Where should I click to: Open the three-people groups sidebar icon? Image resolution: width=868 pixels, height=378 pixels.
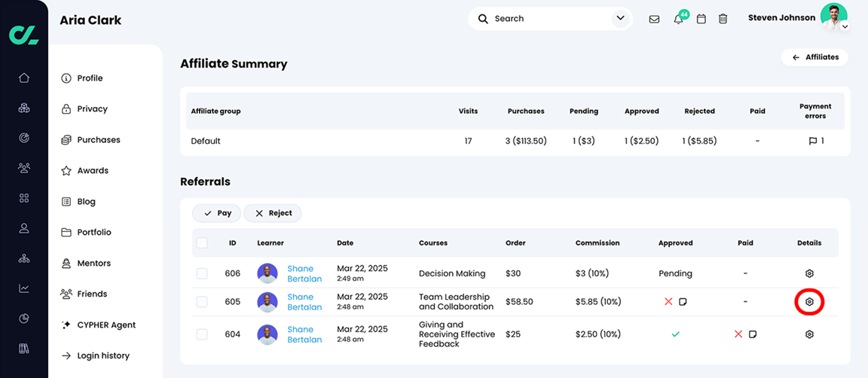tap(24, 168)
